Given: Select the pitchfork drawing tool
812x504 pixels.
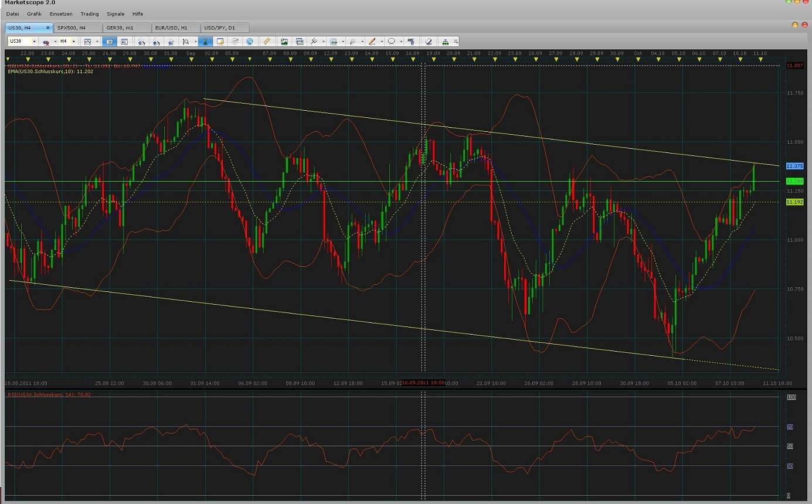Looking at the screenshot, I should [314, 42].
